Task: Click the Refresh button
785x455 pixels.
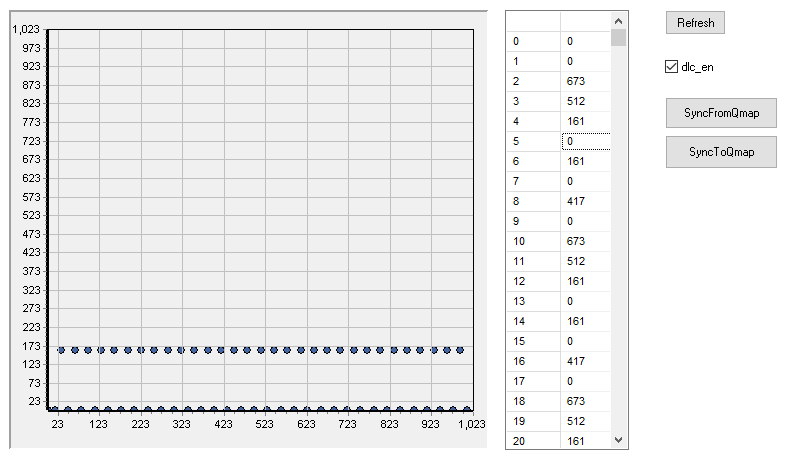Action: pos(695,23)
